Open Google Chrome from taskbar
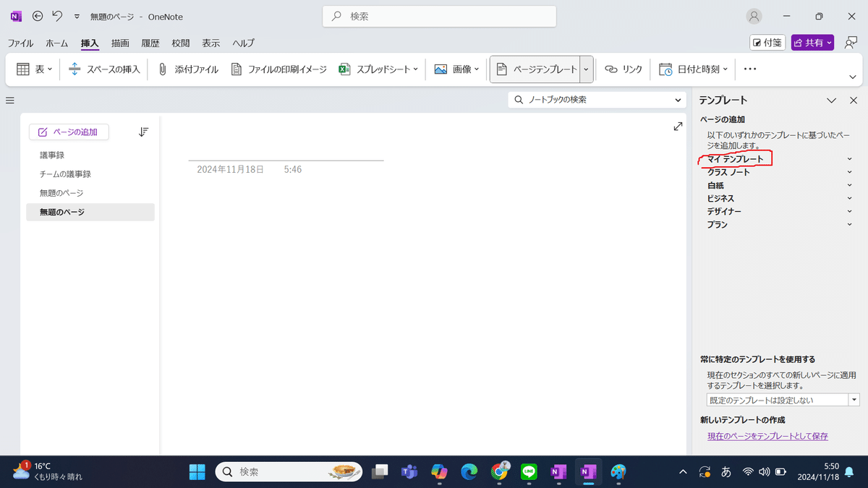868x488 pixels. point(499,472)
